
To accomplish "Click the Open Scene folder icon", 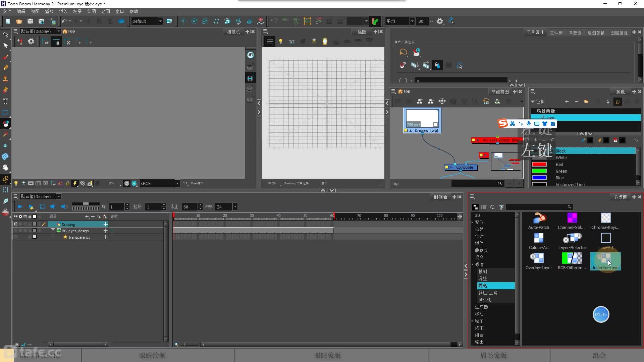I will pyautogui.click(x=19, y=21).
